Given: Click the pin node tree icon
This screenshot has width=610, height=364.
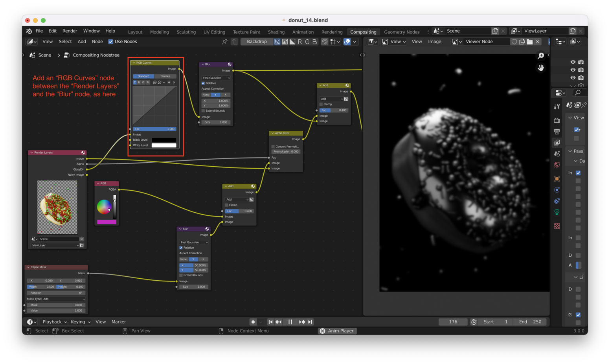Looking at the screenshot, I should click(224, 42).
